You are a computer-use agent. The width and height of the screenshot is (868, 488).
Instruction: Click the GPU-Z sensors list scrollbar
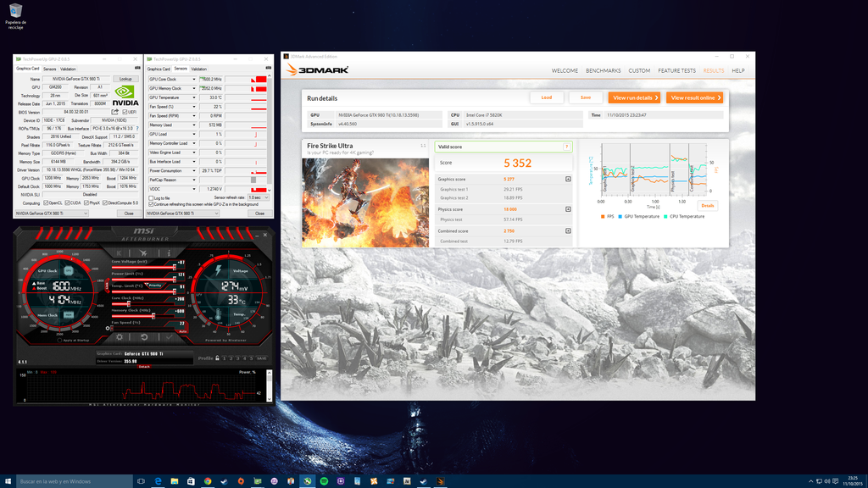[270, 133]
